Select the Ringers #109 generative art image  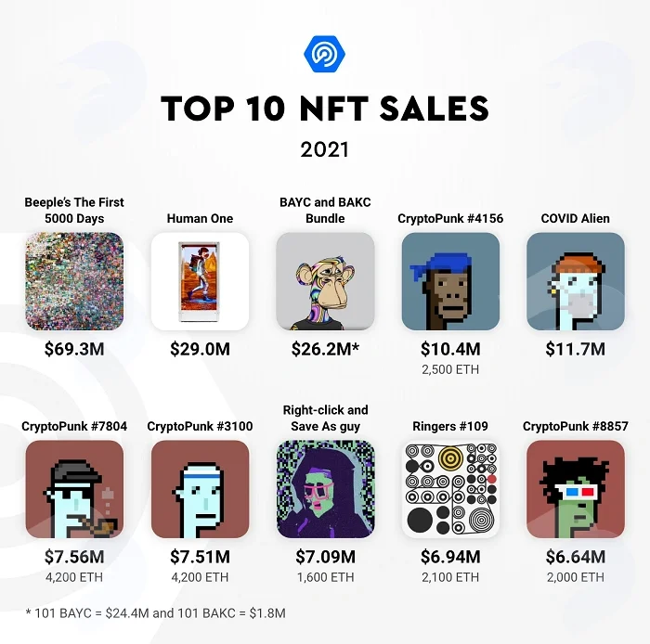pyautogui.click(x=450, y=489)
